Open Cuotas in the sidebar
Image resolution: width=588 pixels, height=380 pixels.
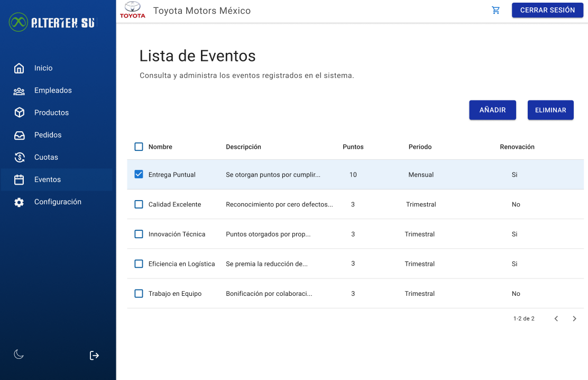pyautogui.click(x=57, y=157)
